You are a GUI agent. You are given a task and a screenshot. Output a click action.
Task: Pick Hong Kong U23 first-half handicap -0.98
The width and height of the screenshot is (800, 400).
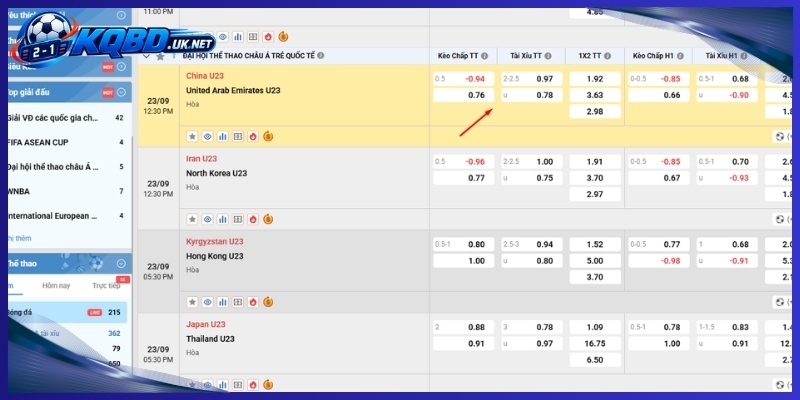pyautogui.click(x=659, y=261)
